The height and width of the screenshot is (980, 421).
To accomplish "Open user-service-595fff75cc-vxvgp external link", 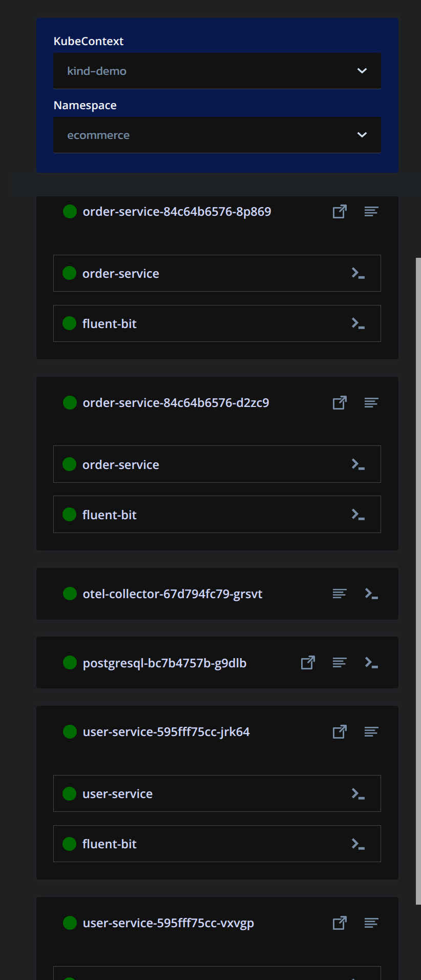I will (340, 923).
